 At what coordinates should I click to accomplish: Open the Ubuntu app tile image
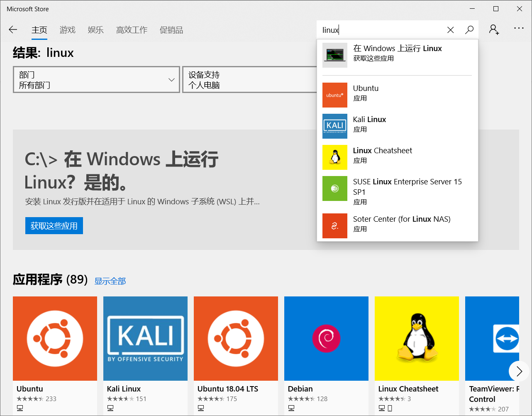pyautogui.click(x=55, y=338)
